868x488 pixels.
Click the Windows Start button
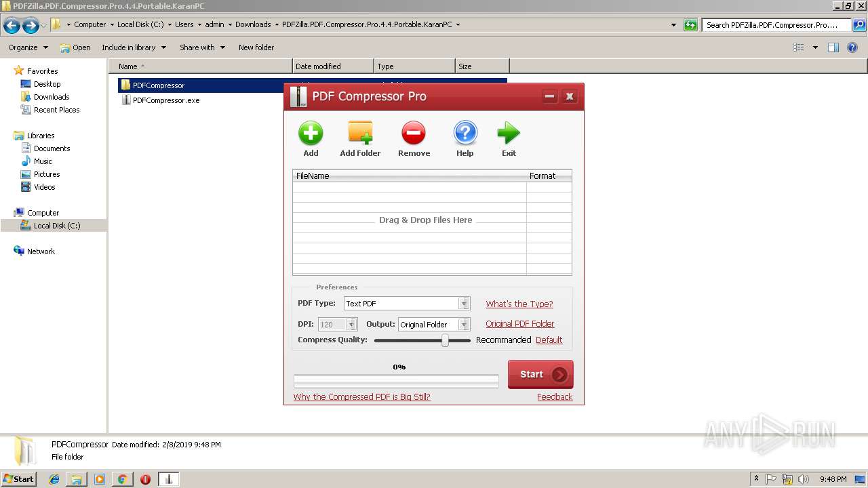coord(19,479)
